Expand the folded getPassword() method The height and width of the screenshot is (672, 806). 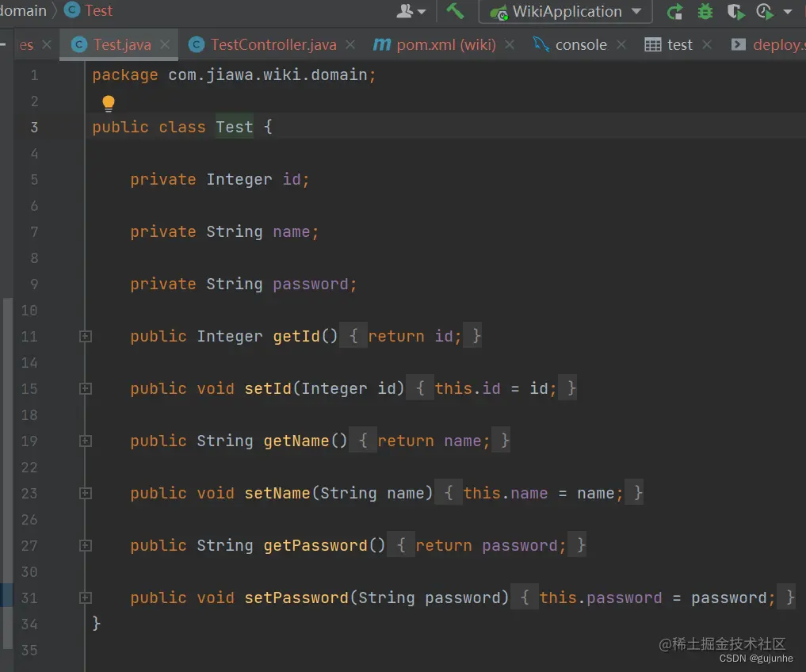pyautogui.click(x=86, y=545)
